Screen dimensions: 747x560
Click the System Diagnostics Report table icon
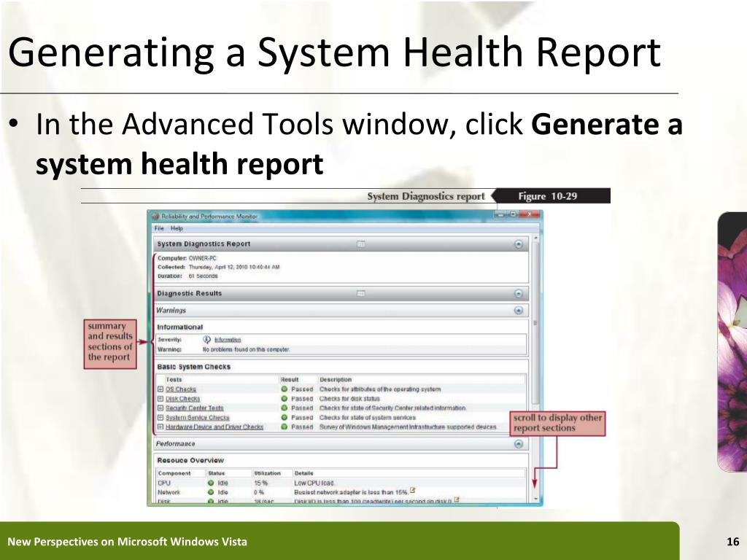pos(361,244)
